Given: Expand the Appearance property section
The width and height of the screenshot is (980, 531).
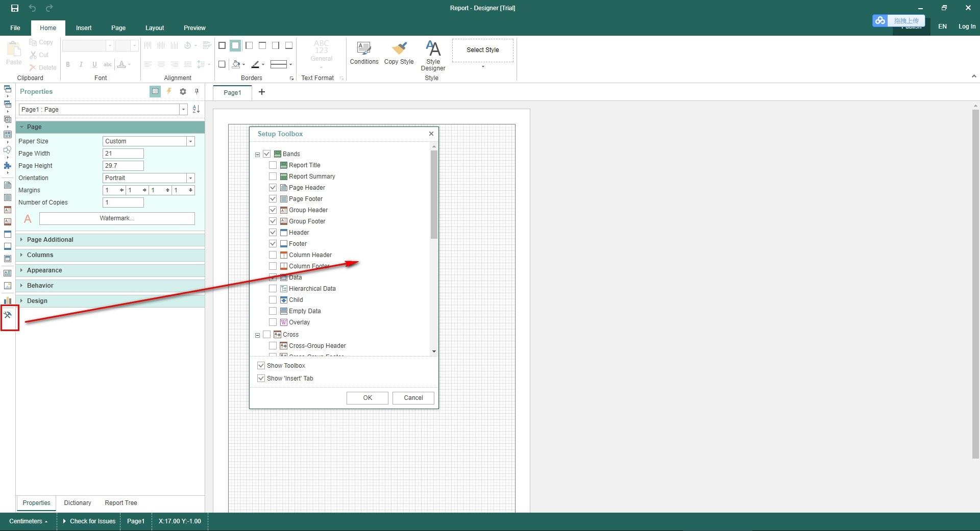Looking at the screenshot, I should point(44,270).
